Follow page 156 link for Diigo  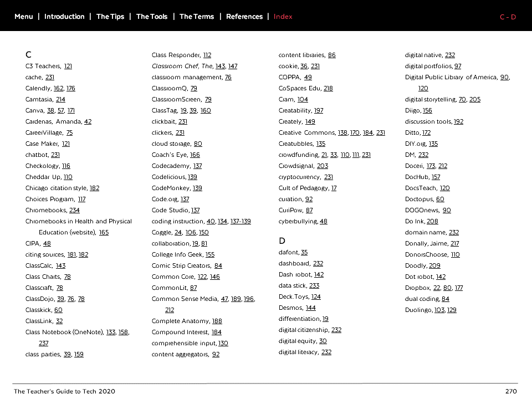[427, 110]
